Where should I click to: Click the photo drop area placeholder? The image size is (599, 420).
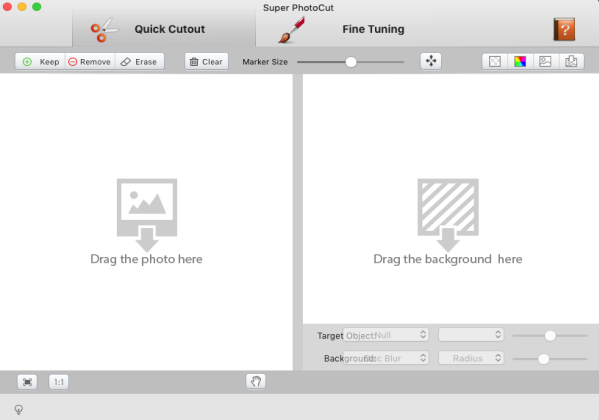click(x=147, y=215)
